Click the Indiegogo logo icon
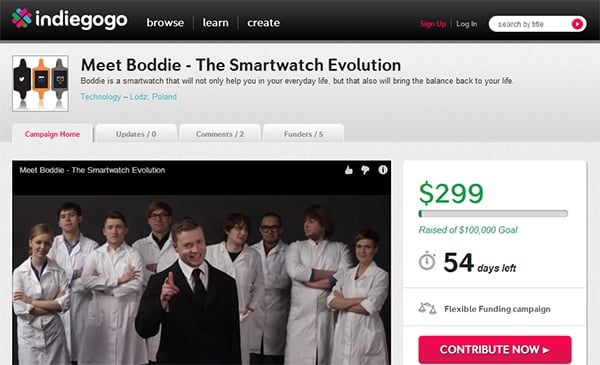The width and height of the screenshot is (600, 365). [21, 18]
